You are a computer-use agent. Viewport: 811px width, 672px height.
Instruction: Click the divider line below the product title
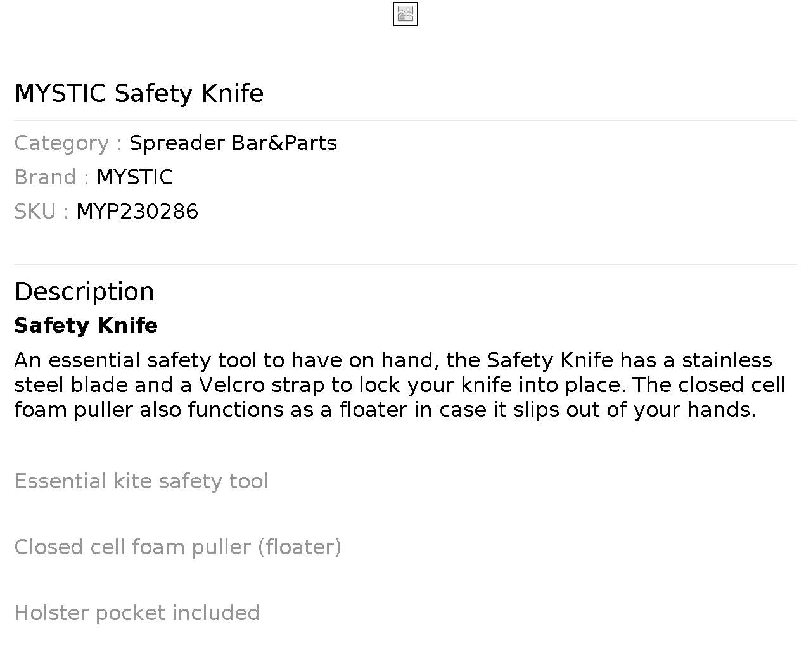point(405,120)
